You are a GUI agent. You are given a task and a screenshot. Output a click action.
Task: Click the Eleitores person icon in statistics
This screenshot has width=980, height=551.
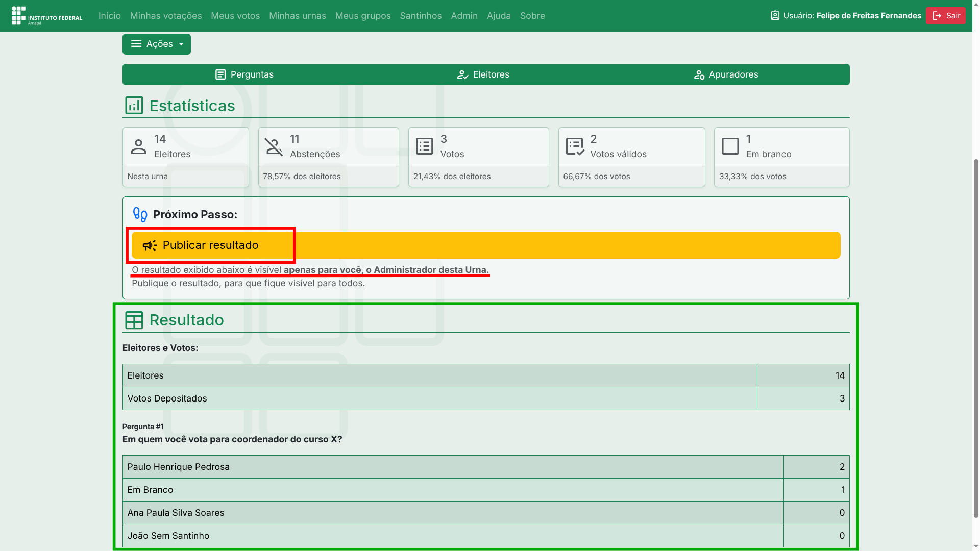138,147
